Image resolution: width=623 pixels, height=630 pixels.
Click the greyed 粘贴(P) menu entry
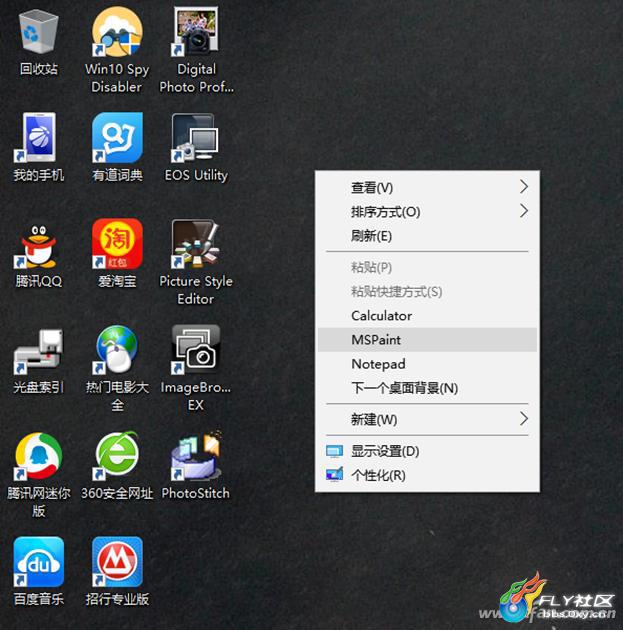coord(427,267)
